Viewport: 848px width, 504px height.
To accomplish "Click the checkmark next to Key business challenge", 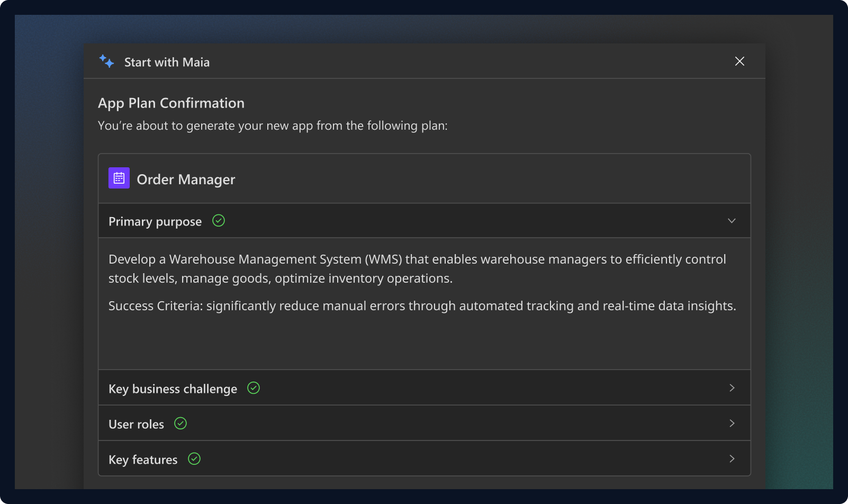I will pyautogui.click(x=254, y=388).
